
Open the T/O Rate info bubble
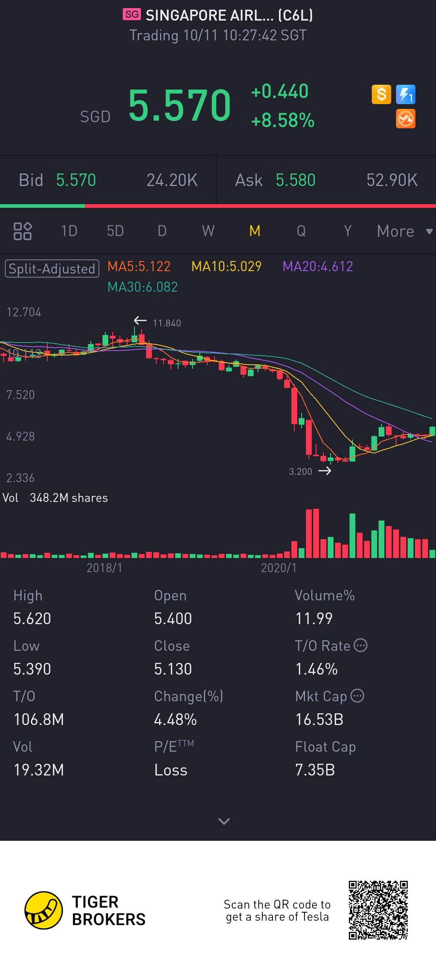click(x=361, y=645)
